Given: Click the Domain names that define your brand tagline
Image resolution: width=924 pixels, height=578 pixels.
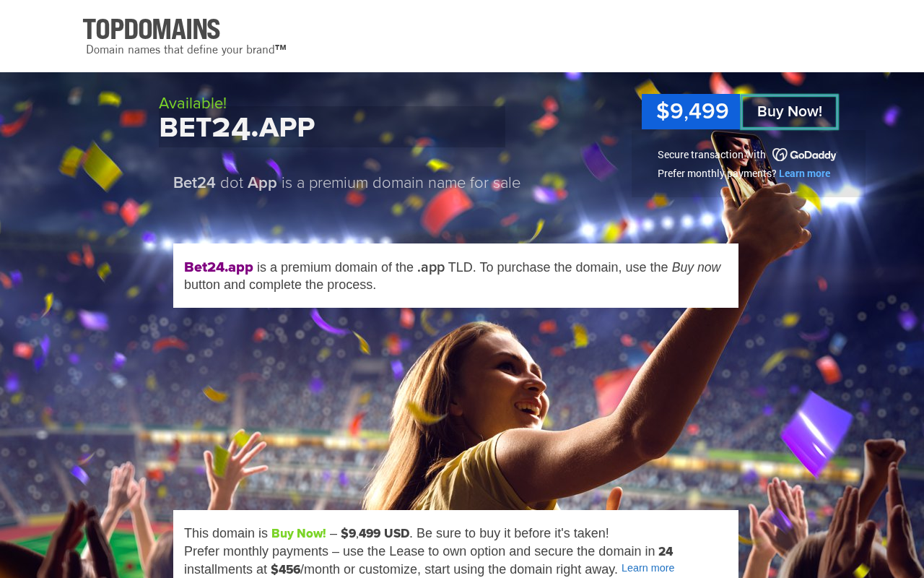Looking at the screenshot, I should pyautogui.click(x=186, y=50).
